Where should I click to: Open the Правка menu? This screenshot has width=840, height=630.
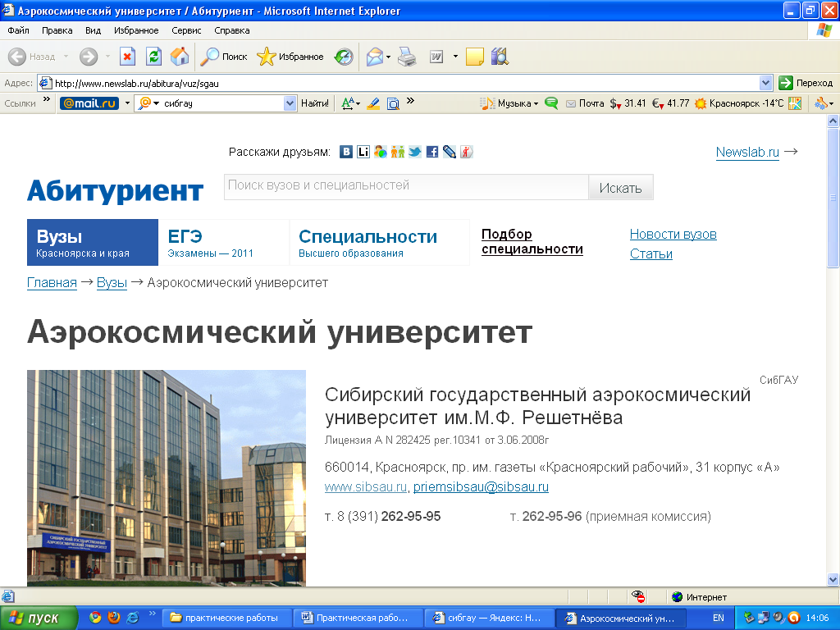pos(57,30)
